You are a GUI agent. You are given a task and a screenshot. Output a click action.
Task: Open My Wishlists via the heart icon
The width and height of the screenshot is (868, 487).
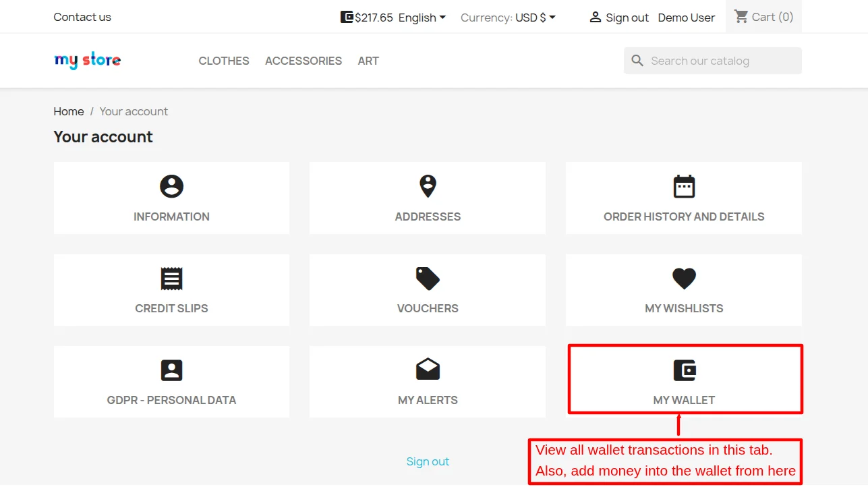coord(683,278)
